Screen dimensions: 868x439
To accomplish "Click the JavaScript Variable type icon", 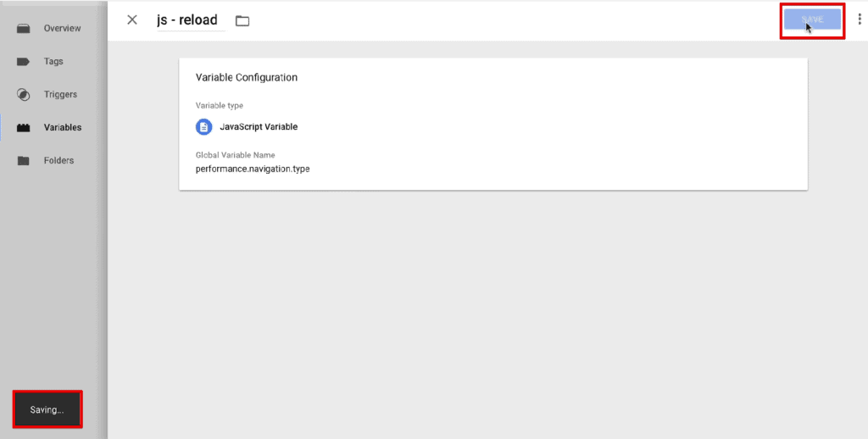I will tap(203, 127).
